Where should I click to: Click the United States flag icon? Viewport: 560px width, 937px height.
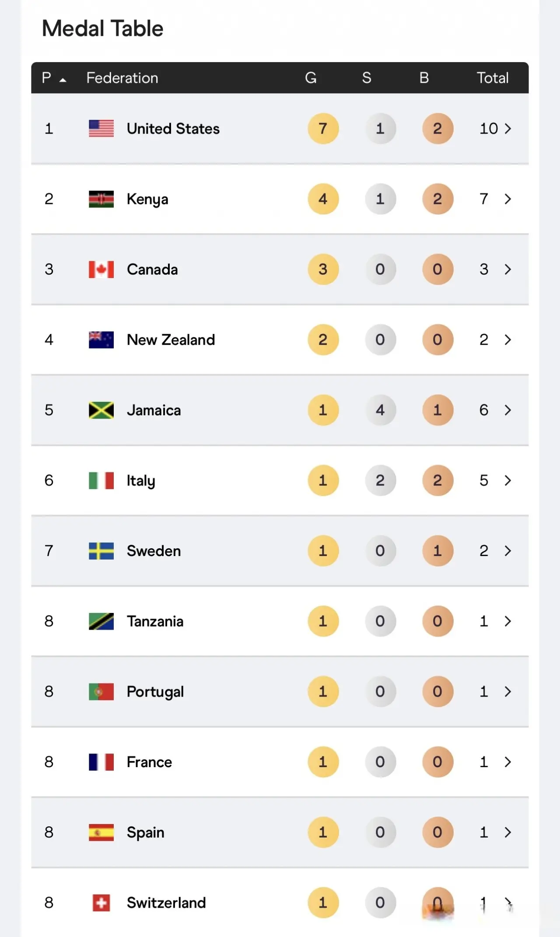101,128
